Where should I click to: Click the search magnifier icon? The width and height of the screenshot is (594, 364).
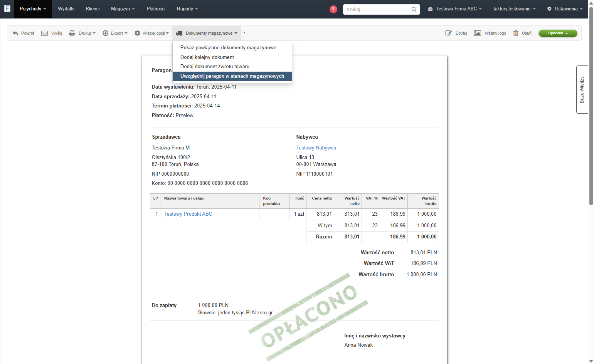click(414, 9)
